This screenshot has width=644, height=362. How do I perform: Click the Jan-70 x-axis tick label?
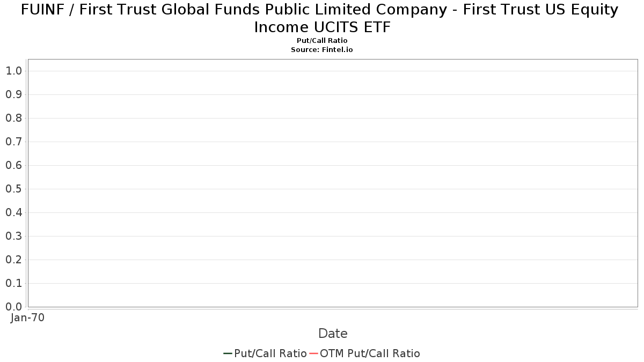27,317
